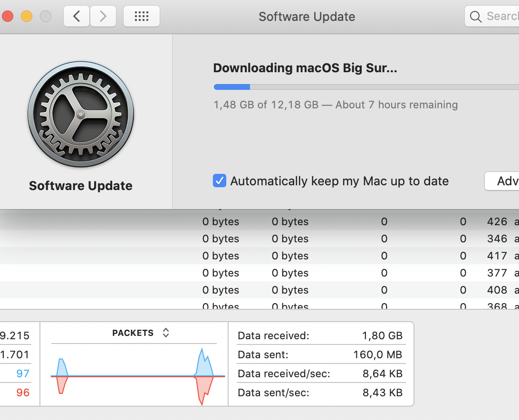This screenshot has height=420, width=519.
Task: Click Data sent/sec value 8,43 KB
Action: [383, 392]
